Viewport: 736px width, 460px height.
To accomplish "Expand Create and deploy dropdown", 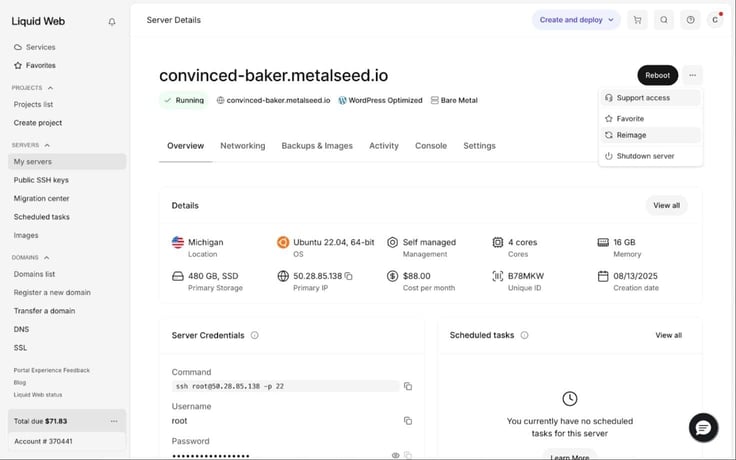I will [576, 20].
